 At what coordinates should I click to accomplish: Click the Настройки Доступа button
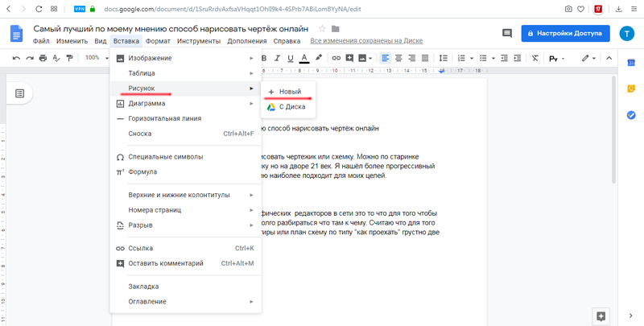pyautogui.click(x=566, y=33)
